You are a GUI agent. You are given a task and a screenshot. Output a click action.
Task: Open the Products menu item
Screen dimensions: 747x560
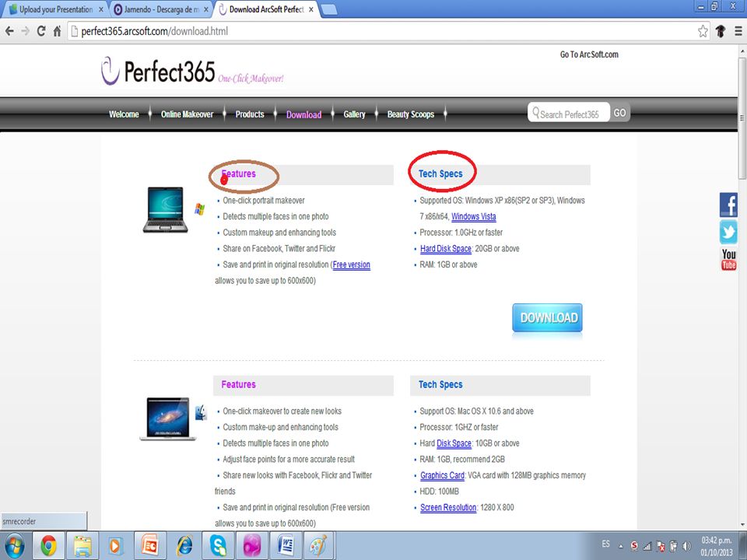click(250, 114)
